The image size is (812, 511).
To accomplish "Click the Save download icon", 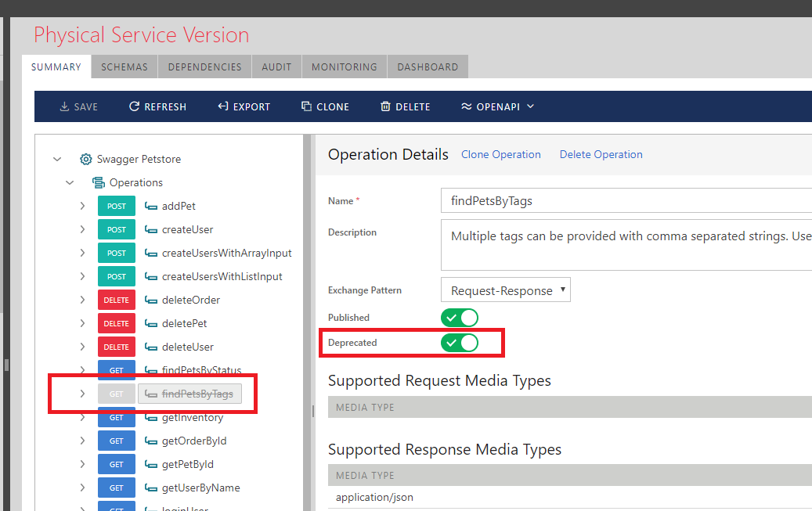I will pos(64,106).
